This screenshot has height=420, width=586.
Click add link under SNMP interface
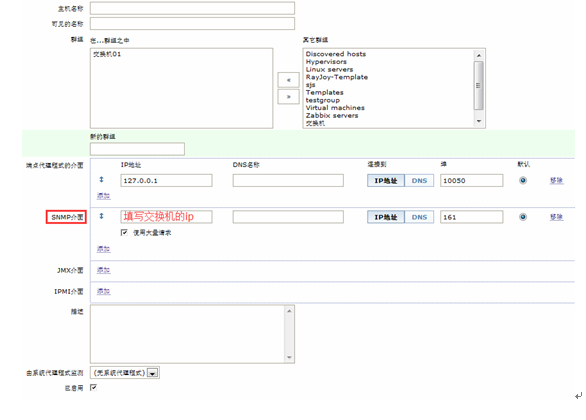(x=104, y=249)
